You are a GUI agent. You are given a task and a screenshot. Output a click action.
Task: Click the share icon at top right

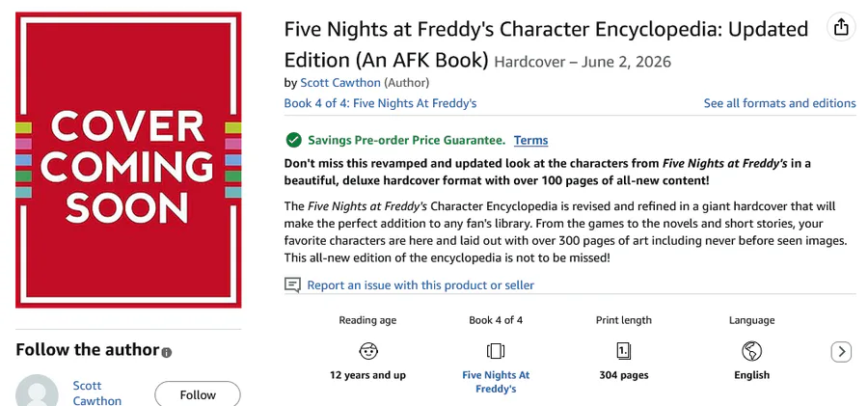coord(841,27)
